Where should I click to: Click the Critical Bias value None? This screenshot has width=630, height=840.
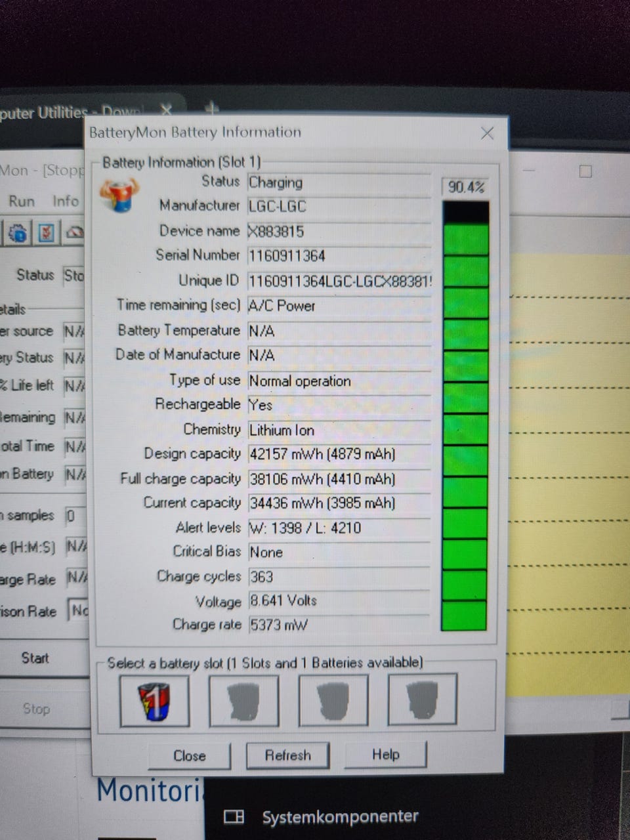pyautogui.click(x=339, y=553)
